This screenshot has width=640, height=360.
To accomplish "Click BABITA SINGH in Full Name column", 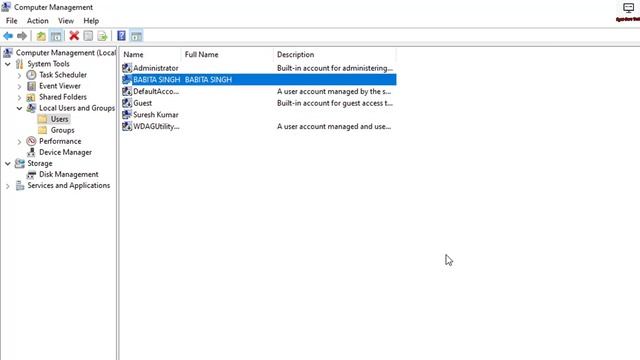I will coord(208,80).
